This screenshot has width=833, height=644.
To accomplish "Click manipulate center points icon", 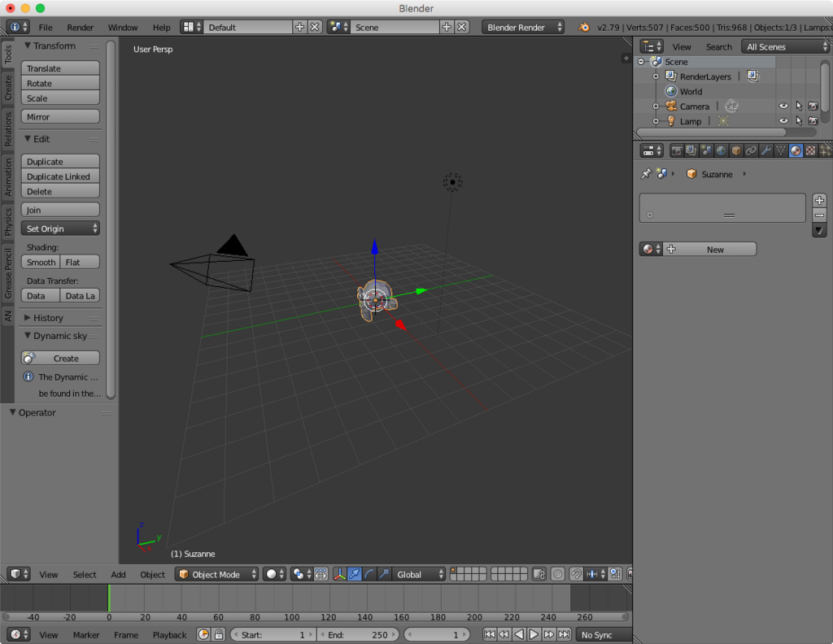I will pos(321,574).
